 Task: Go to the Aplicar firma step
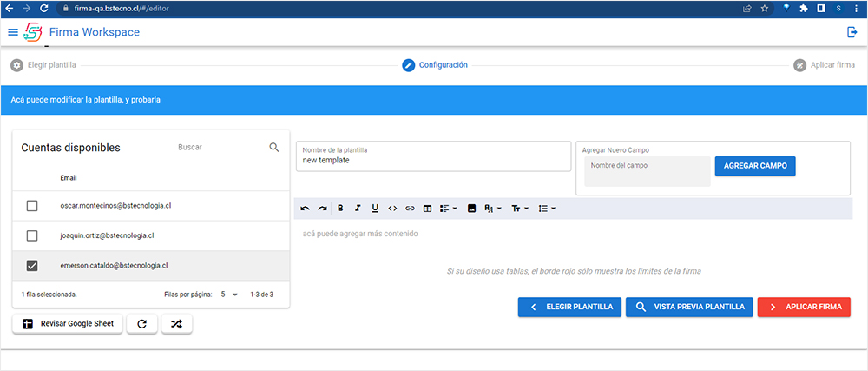824,65
